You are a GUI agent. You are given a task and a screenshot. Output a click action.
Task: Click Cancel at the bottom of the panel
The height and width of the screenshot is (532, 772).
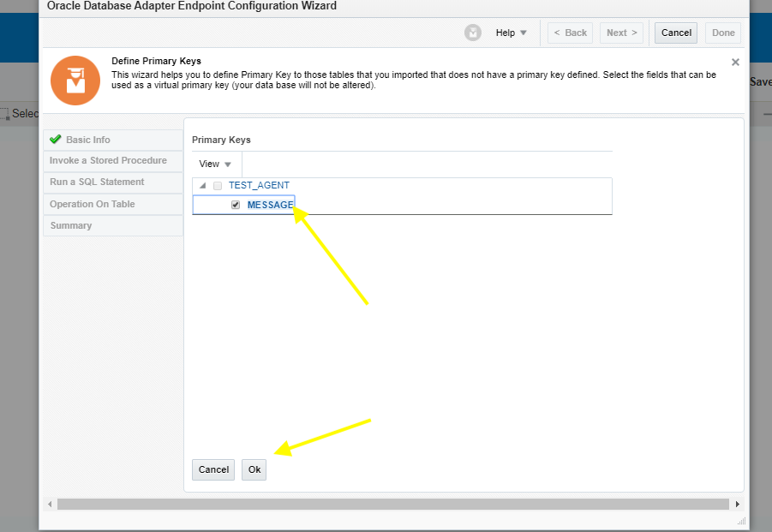pyautogui.click(x=212, y=469)
